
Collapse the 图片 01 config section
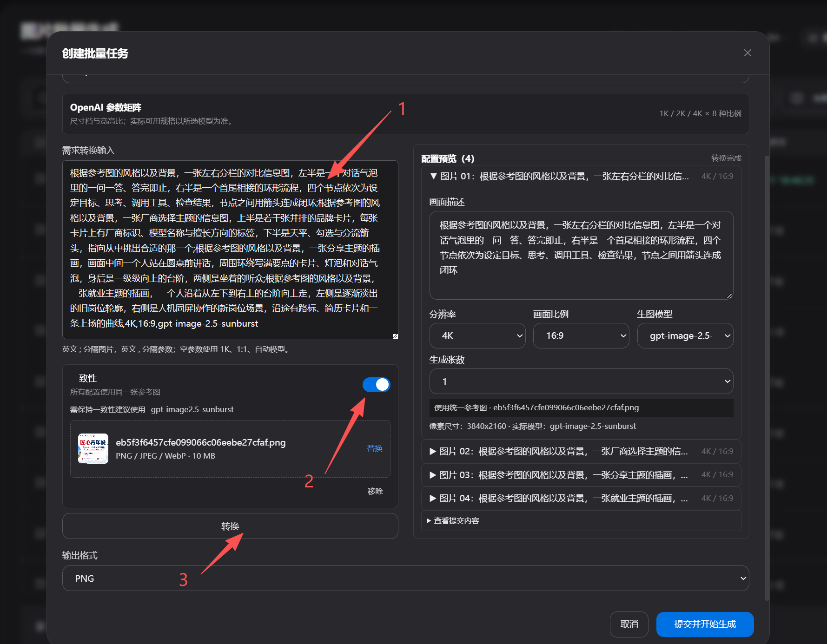(581, 177)
